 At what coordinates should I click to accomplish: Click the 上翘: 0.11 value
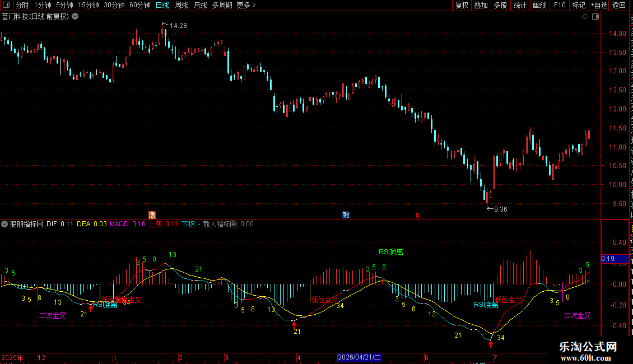click(163, 224)
